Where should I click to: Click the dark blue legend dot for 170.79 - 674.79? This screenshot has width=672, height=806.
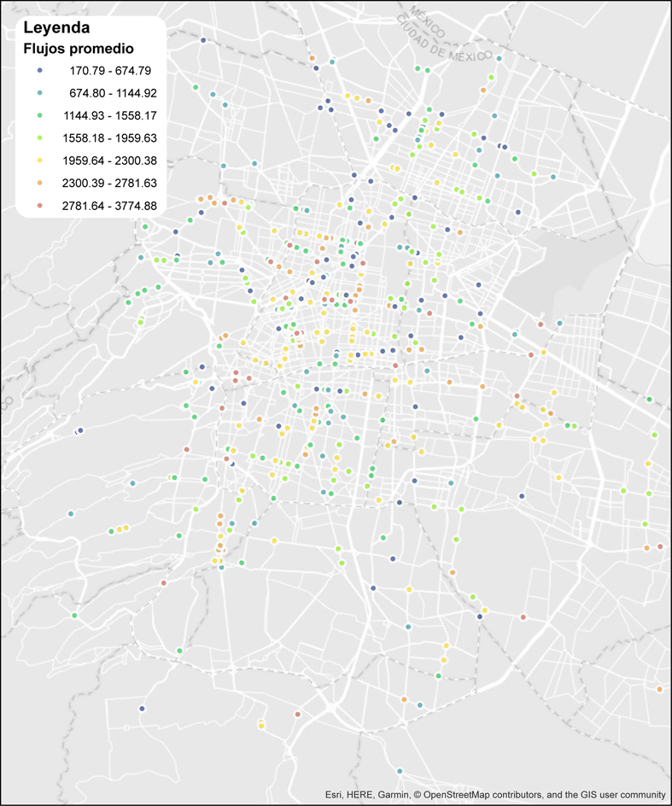(40, 70)
